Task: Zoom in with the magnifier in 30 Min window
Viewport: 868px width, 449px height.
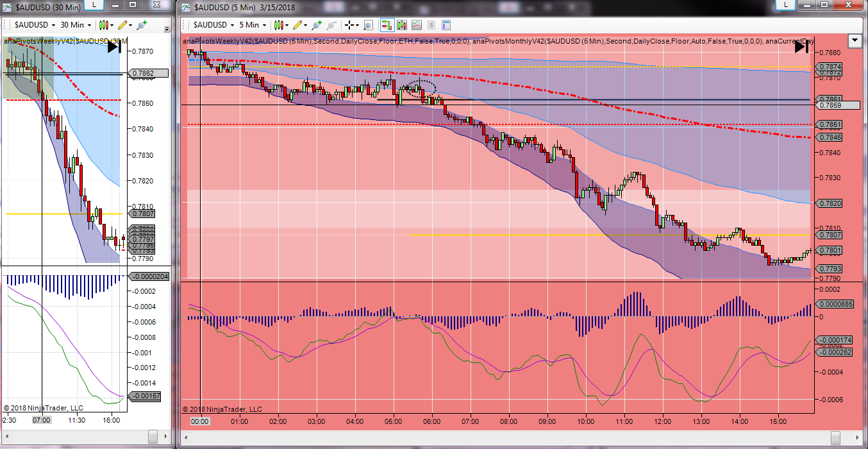Action: 141,25
